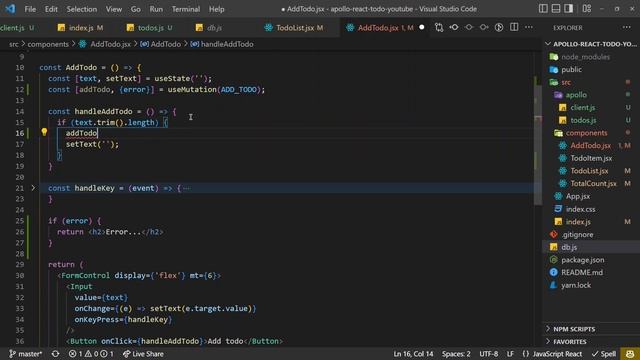Collapse the APOLLO-REACT-TODO-YO... project section
This screenshot has width=640, height=360.
click(591, 44)
